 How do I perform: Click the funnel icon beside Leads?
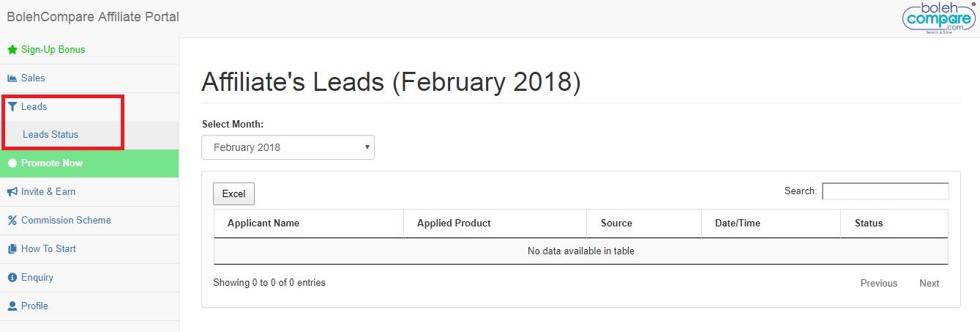click(x=12, y=107)
